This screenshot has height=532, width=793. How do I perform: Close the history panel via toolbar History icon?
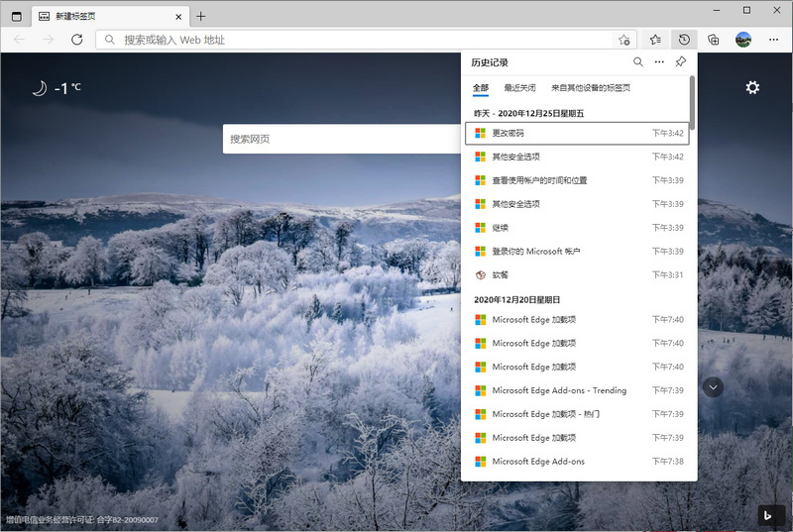tap(684, 40)
